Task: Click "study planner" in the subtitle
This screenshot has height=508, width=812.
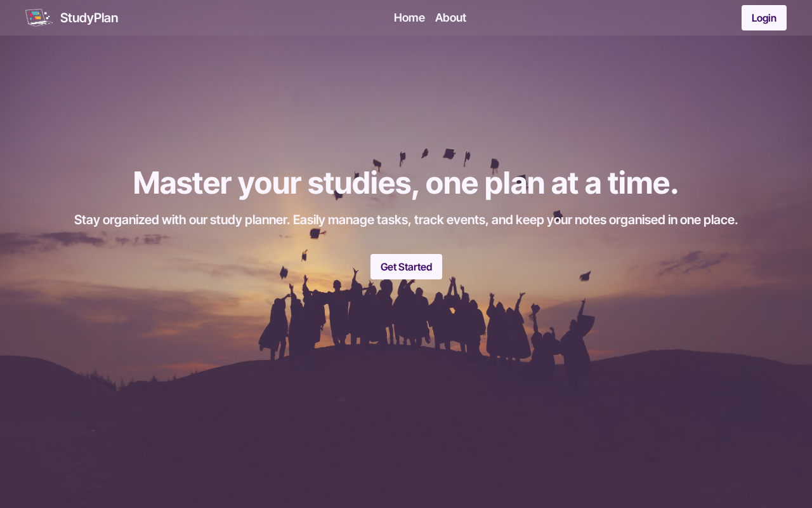Action: point(249,220)
